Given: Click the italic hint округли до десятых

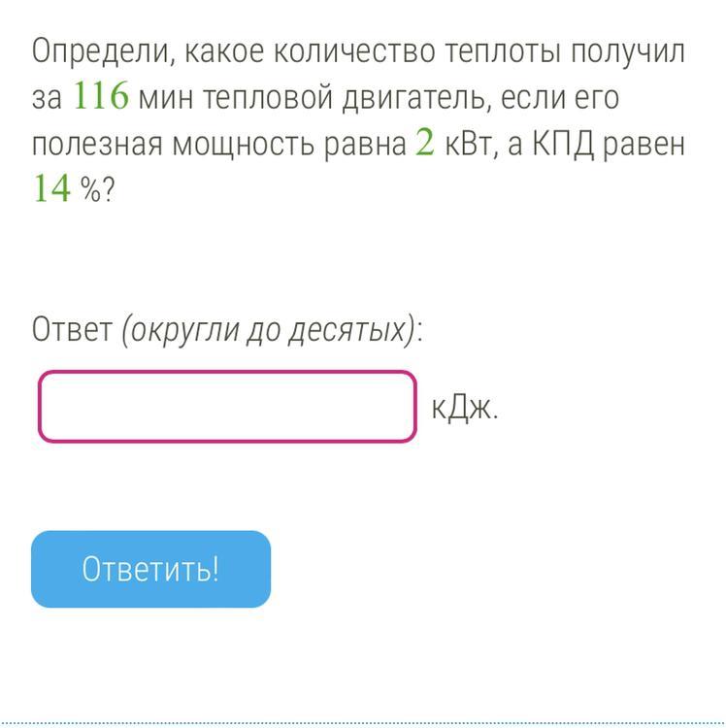Looking at the screenshot, I should click(x=269, y=330).
